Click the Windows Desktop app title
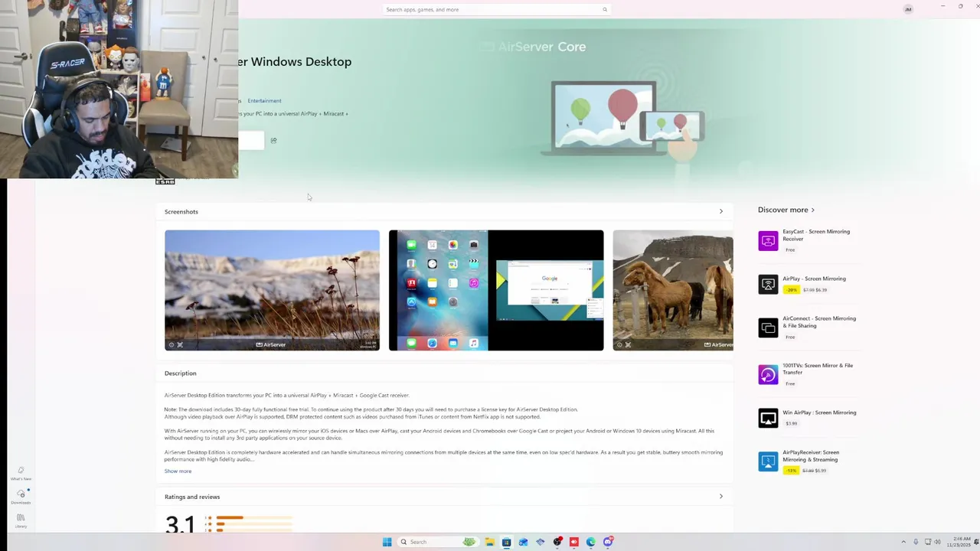Image resolution: width=980 pixels, height=551 pixels. pos(295,62)
